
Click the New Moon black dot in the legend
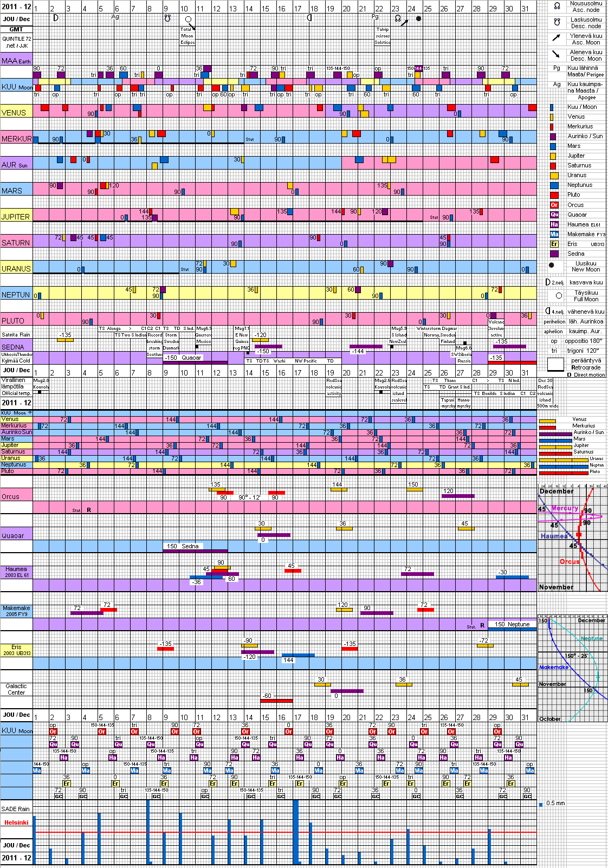click(552, 265)
